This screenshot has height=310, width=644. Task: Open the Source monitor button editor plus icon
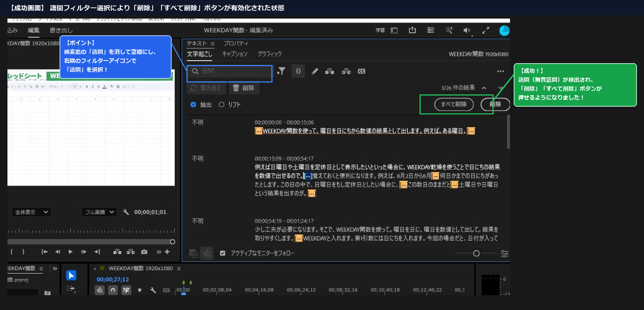167,252
